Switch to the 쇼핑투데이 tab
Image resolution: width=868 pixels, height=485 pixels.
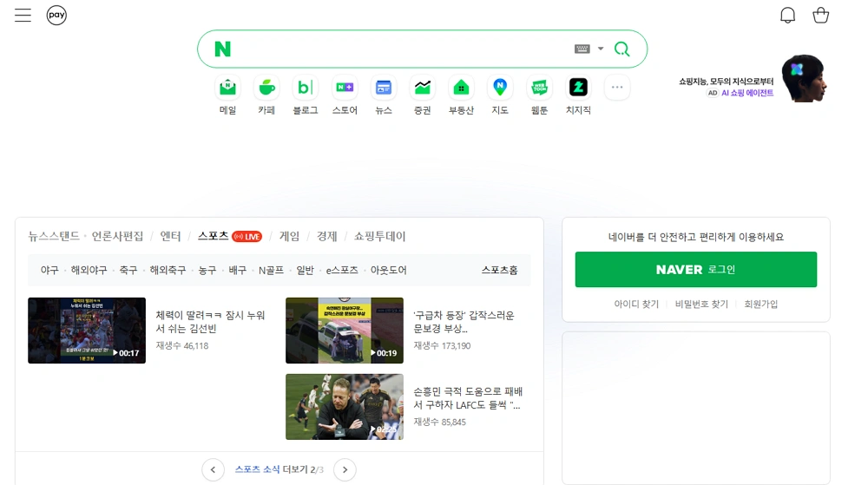380,236
